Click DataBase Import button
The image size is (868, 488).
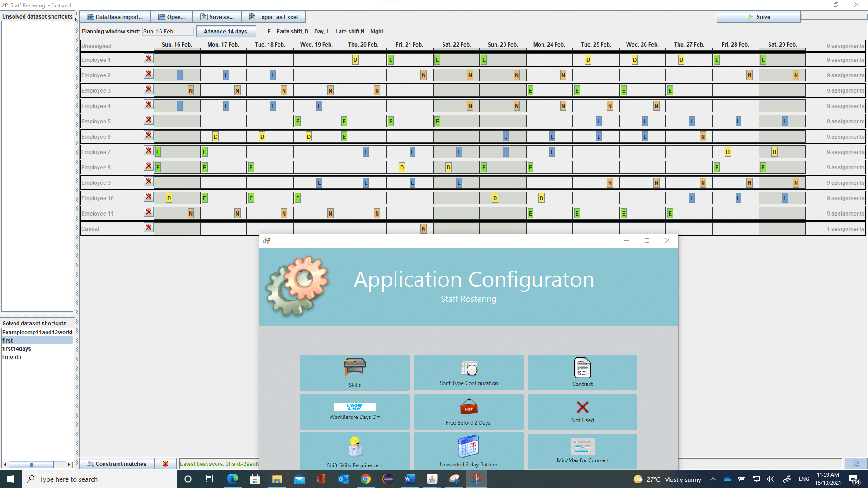tap(115, 17)
